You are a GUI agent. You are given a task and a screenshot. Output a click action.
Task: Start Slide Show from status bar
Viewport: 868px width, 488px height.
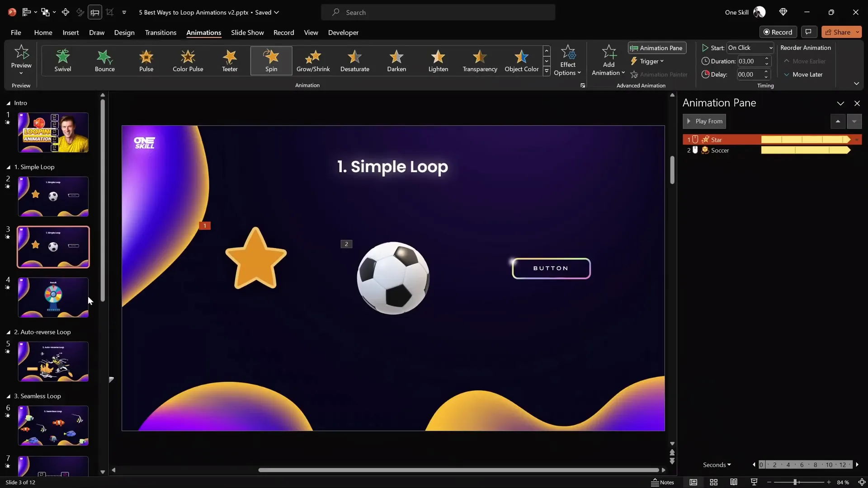754,483
